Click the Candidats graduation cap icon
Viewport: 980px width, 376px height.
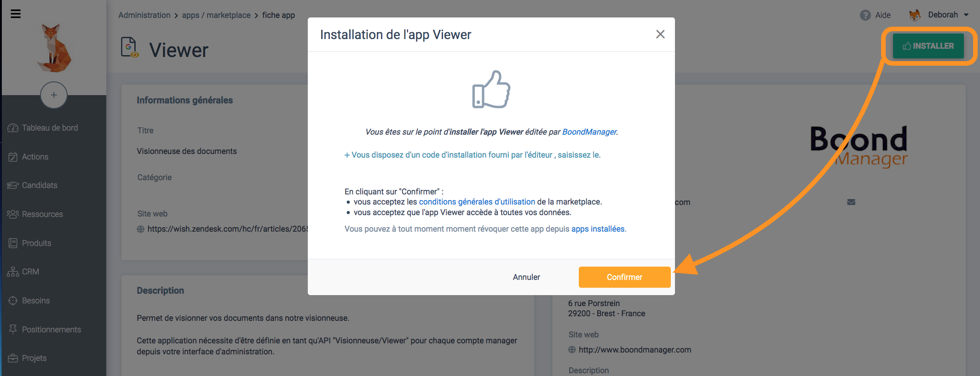(x=13, y=185)
